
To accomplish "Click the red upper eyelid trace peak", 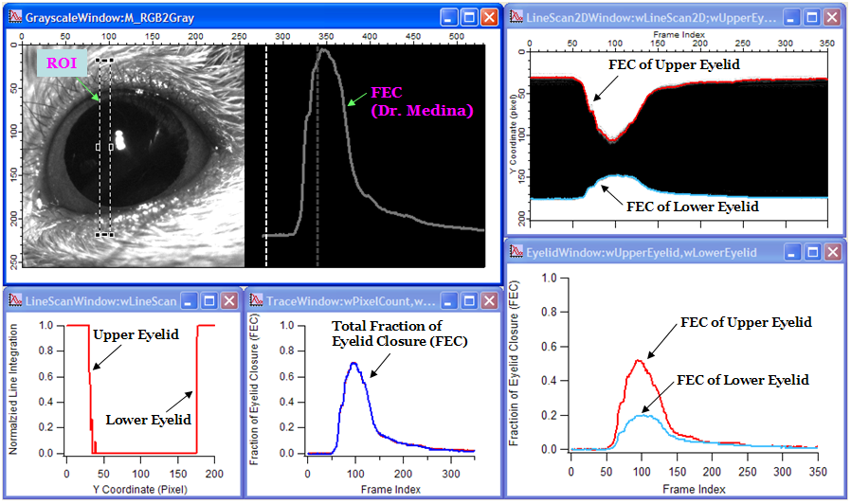I will [x=639, y=360].
